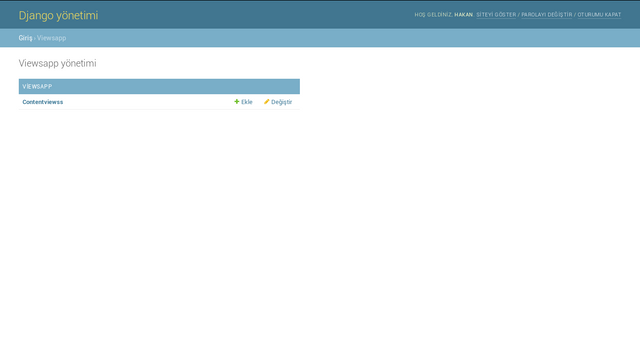Open the Django yönetimi site title link

pyautogui.click(x=58, y=16)
